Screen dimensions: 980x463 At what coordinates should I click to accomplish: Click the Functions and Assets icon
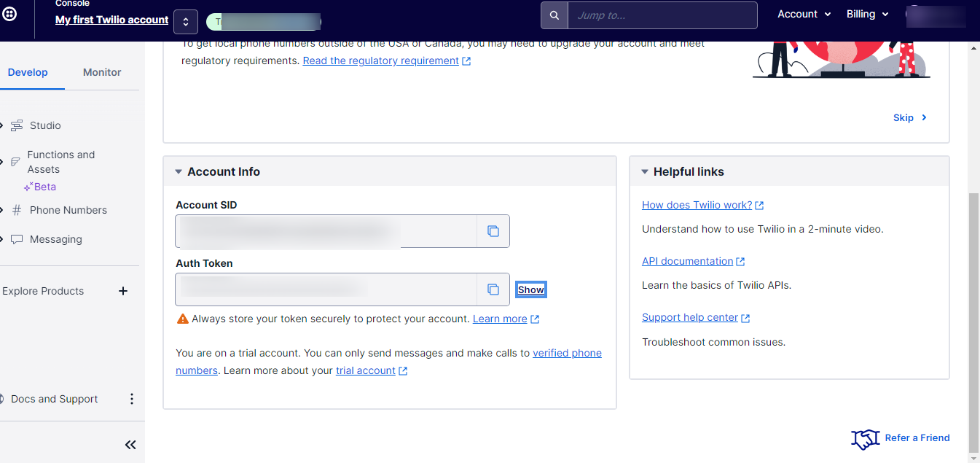click(x=15, y=162)
